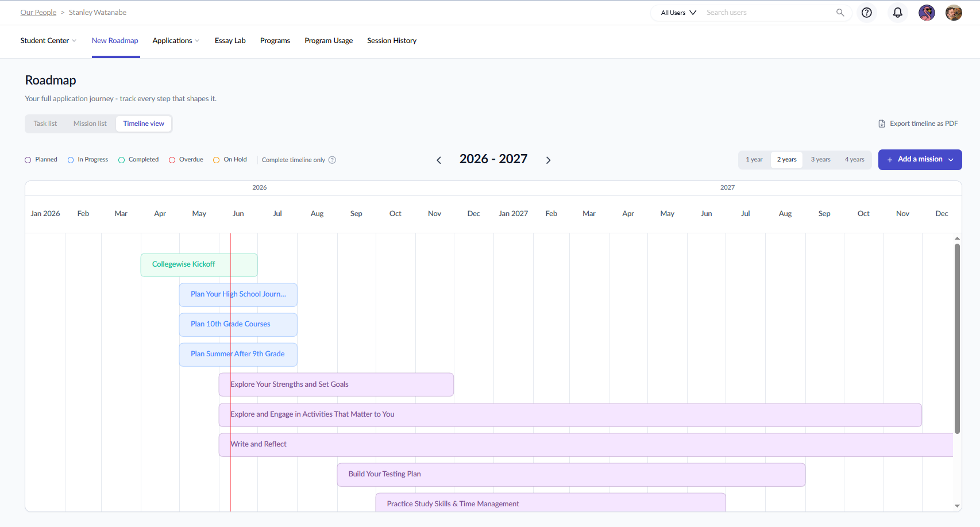Image resolution: width=980 pixels, height=527 pixels.
Task: Set timeline range to 3 years
Action: [x=820, y=160]
